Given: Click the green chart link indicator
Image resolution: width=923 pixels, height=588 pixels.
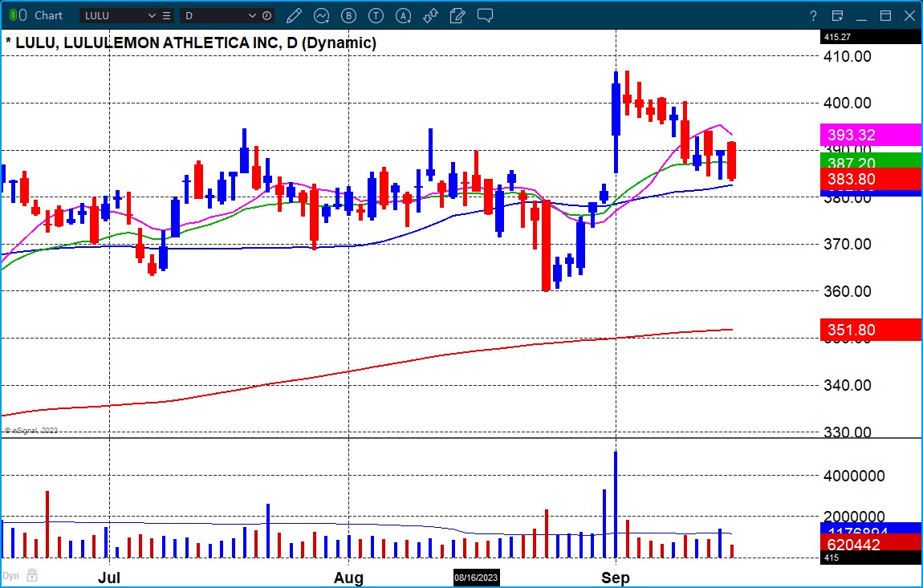Looking at the screenshot, I should pyautogui.click(x=13, y=15).
